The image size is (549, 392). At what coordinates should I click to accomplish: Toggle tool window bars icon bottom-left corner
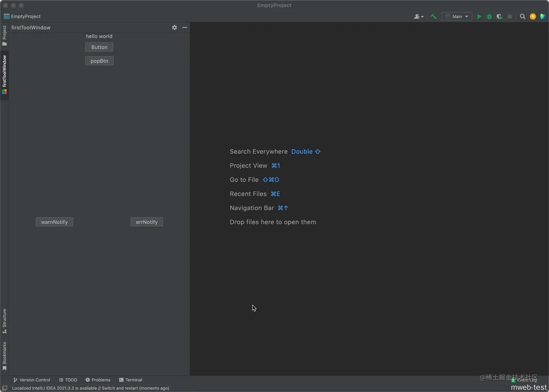coord(5,388)
